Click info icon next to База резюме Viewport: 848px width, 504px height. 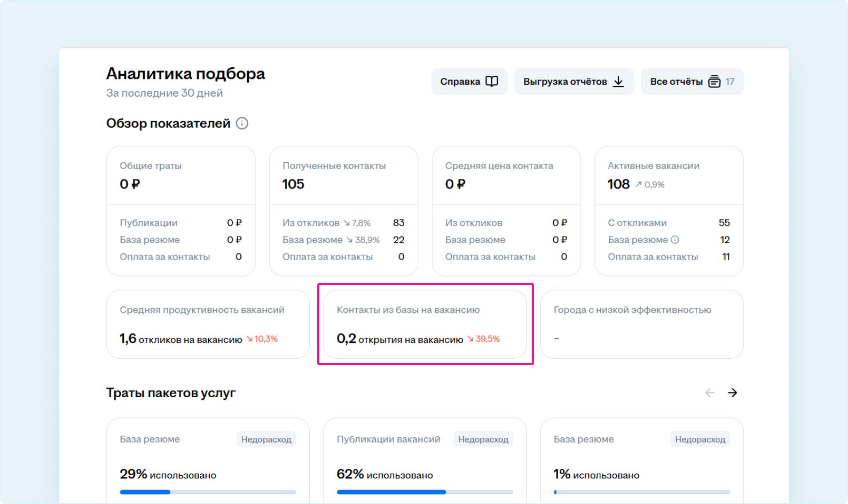pyautogui.click(x=675, y=240)
